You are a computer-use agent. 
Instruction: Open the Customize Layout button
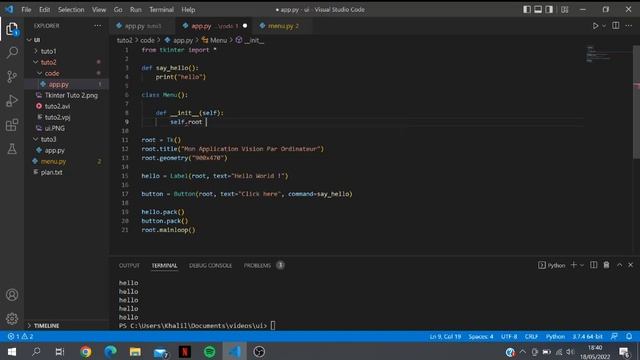564,9
